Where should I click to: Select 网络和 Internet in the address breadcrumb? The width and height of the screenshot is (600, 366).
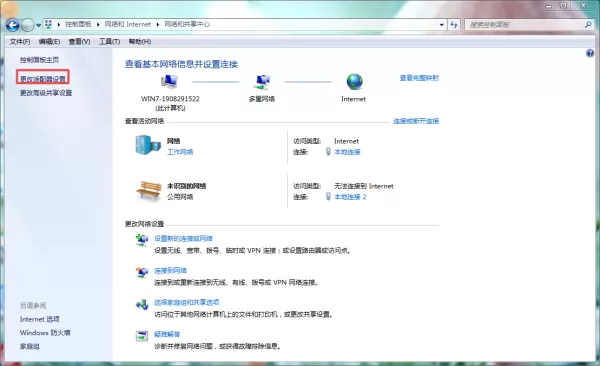click(128, 24)
